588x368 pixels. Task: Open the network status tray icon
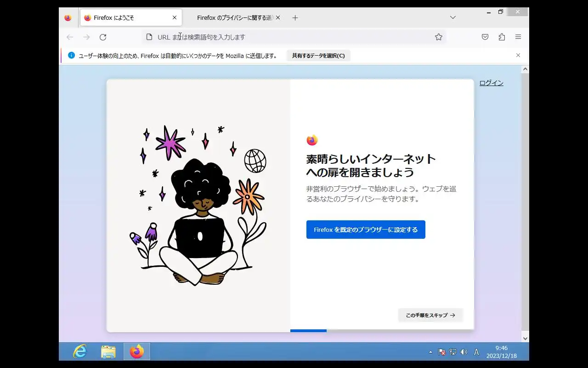pos(453,352)
